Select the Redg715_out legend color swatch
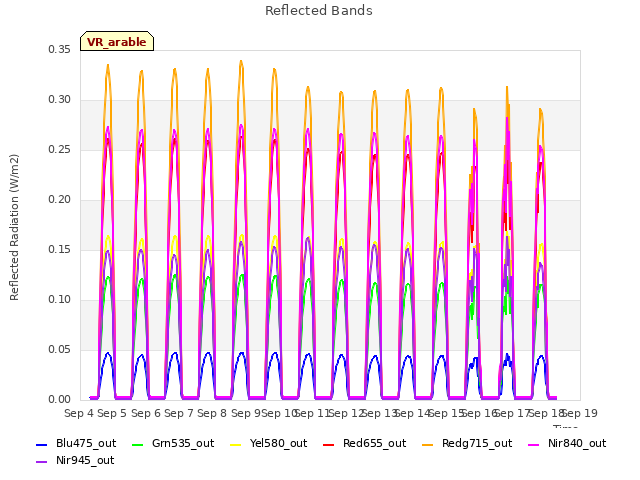Screen dimensions: 640x480 click(x=427, y=444)
